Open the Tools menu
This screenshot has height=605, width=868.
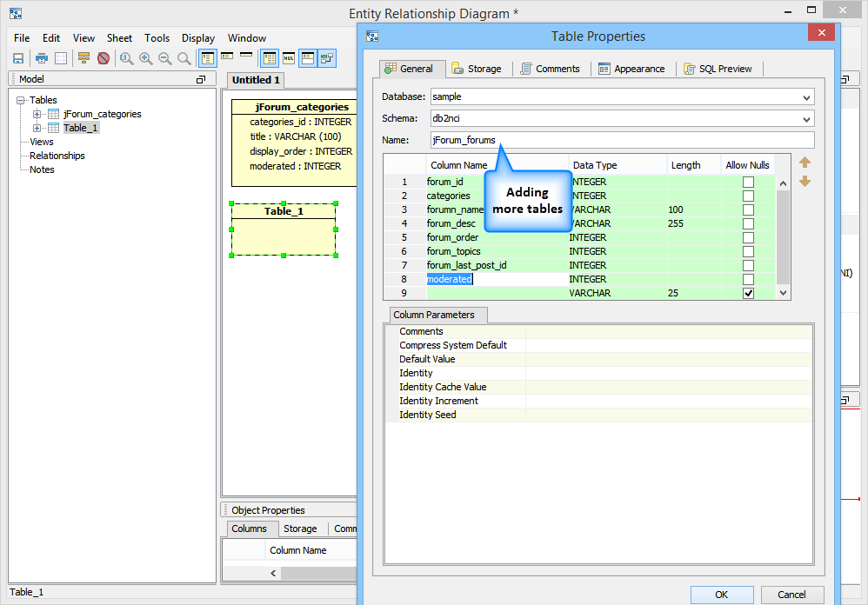click(157, 38)
